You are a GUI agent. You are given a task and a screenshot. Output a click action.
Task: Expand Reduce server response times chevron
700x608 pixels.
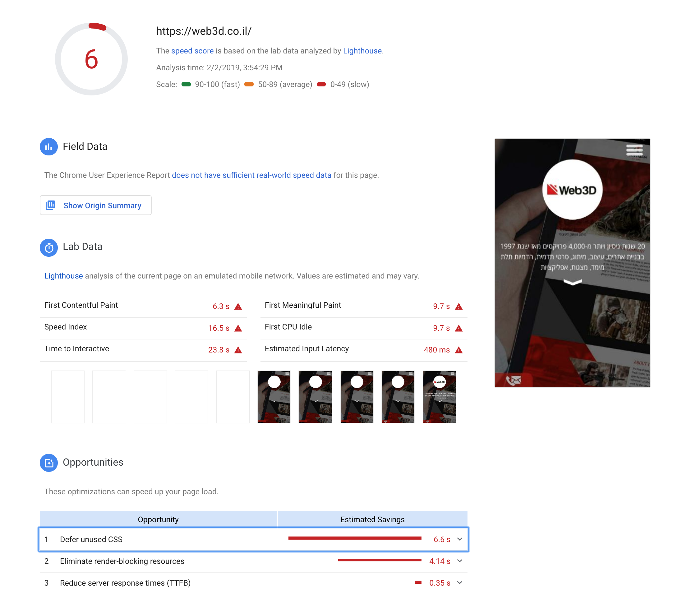460,583
